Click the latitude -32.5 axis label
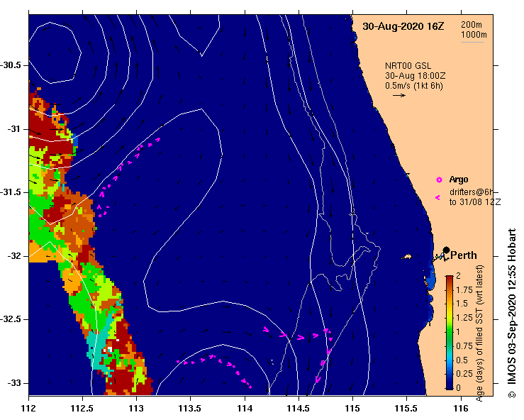The image size is (524, 420). pyautogui.click(x=11, y=319)
